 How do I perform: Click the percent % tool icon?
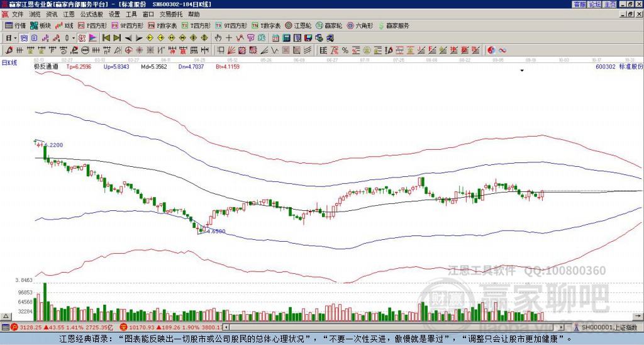tap(345, 50)
